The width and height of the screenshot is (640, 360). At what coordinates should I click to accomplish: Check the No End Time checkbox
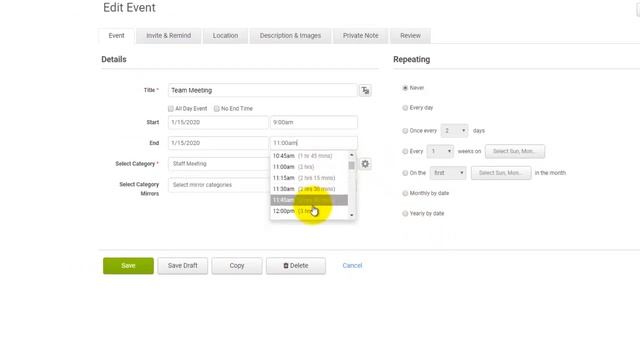point(217,109)
